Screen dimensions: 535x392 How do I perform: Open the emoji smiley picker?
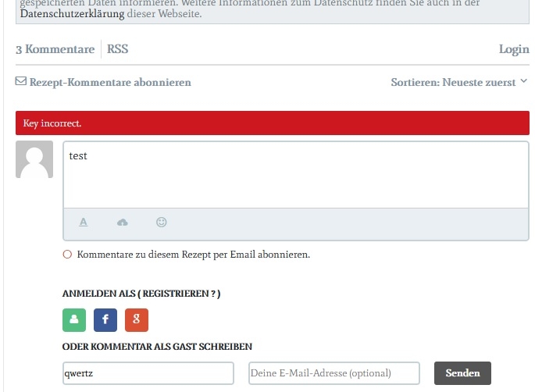[x=162, y=223]
